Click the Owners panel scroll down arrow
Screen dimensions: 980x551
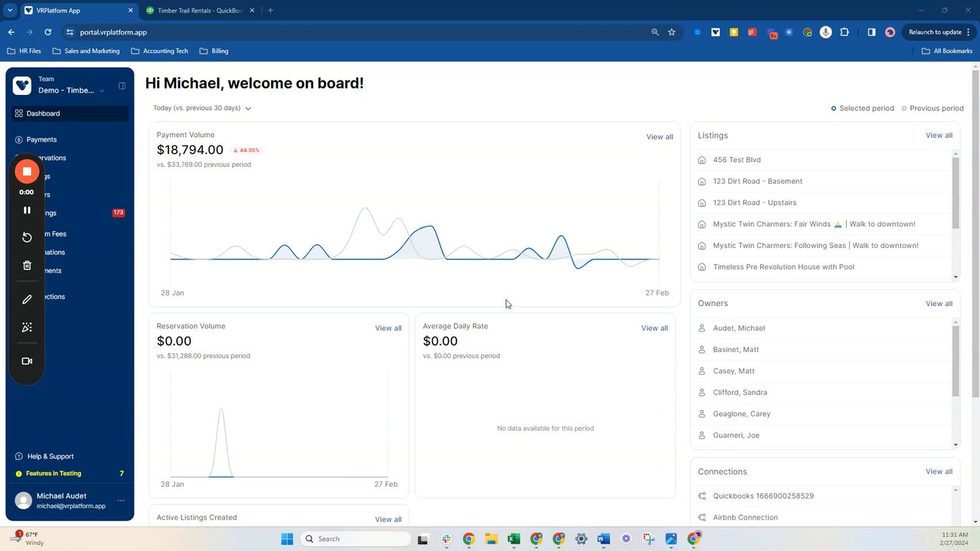click(955, 445)
